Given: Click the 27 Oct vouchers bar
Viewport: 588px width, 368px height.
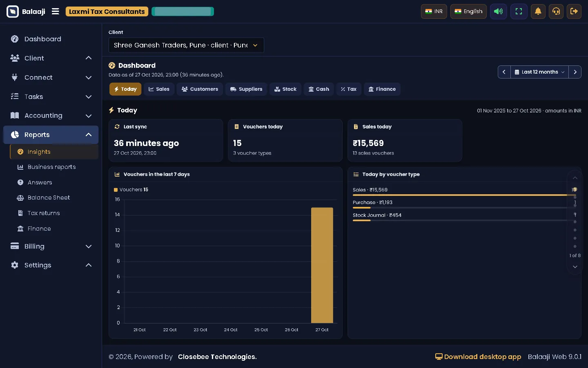Looking at the screenshot, I should [322, 265].
